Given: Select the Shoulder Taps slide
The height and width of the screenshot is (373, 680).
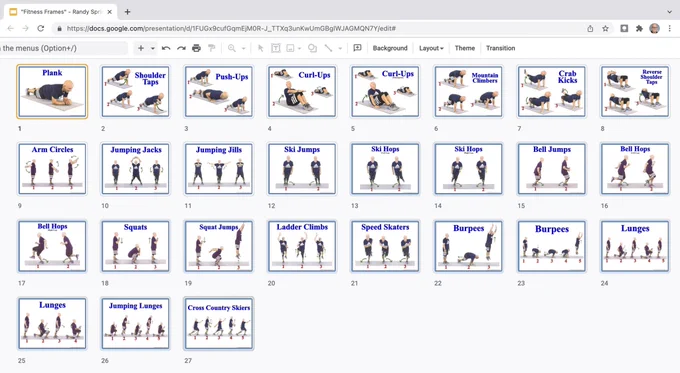Looking at the screenshot, I should point(135,92).
